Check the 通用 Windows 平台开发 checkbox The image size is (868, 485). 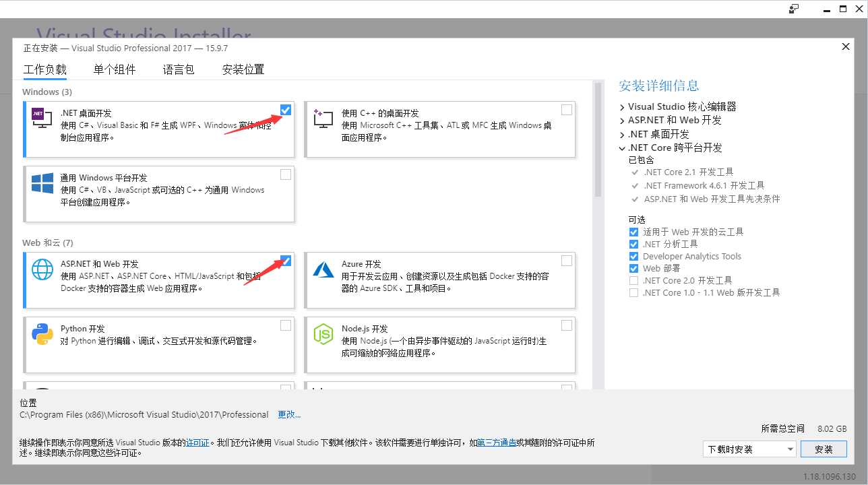(x=286, y=174)
